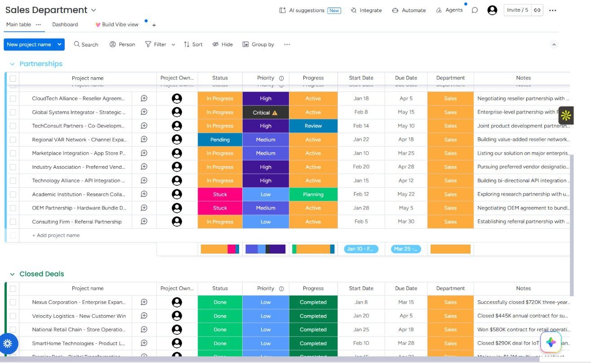Select all items in Closed Deals group
The width and height of the screenshot is (591, 364).
tap(13, 289)
